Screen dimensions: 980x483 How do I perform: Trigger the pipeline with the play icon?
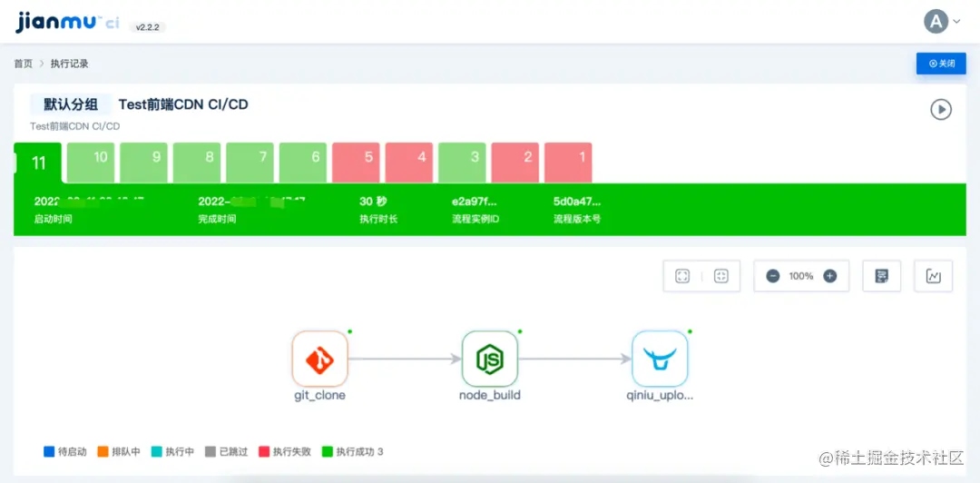[941, 110]
